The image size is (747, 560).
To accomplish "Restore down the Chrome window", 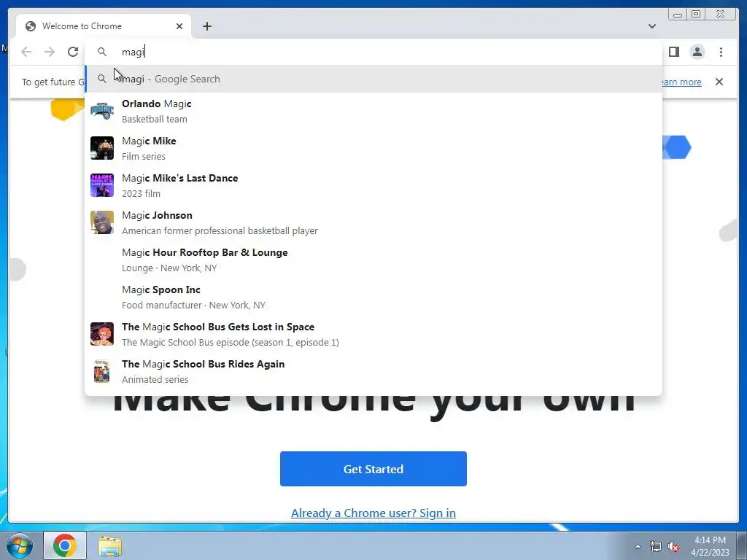I will point(695,15).
